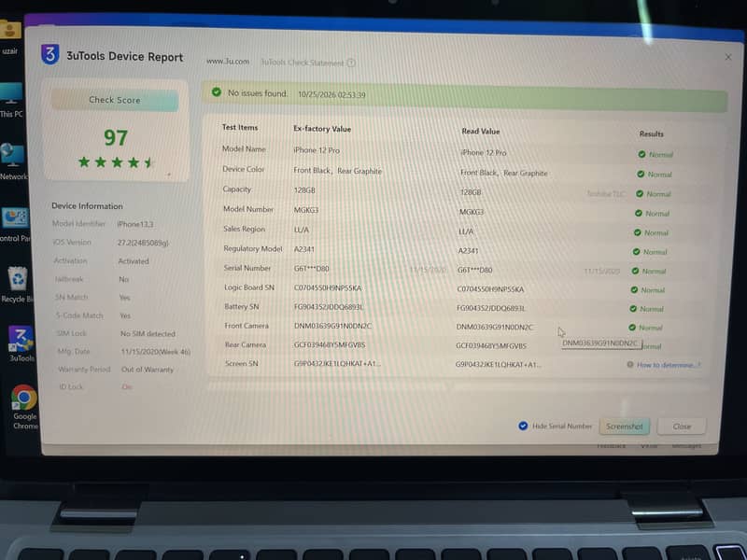Click the Rear Camera read value
The width and height of the screenshot is (747, 560).
pos(491,345)
